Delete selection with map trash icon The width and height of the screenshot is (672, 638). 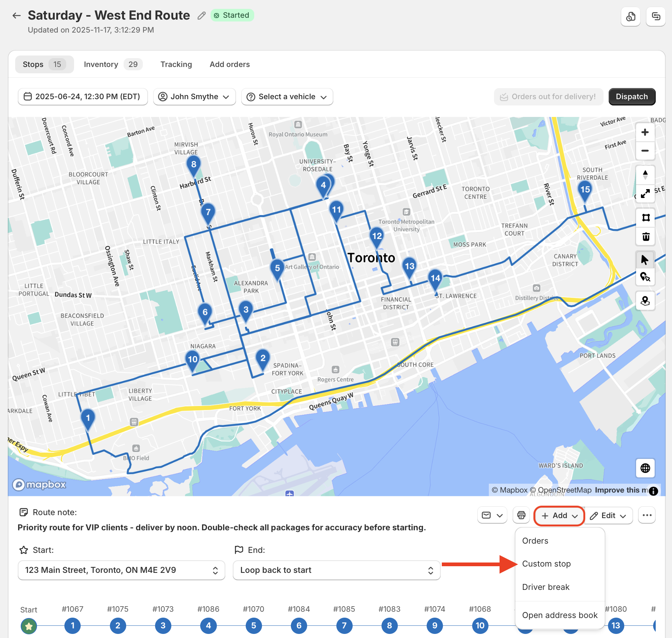pos(646,236)
